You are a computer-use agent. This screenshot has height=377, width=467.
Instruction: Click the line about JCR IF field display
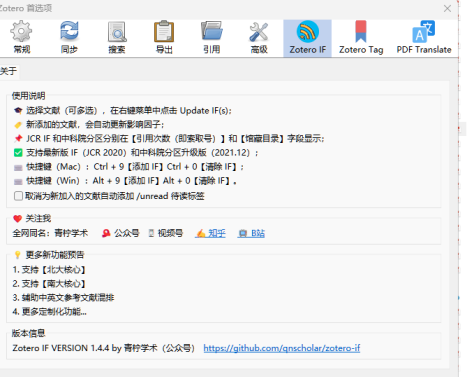point(169,139)
